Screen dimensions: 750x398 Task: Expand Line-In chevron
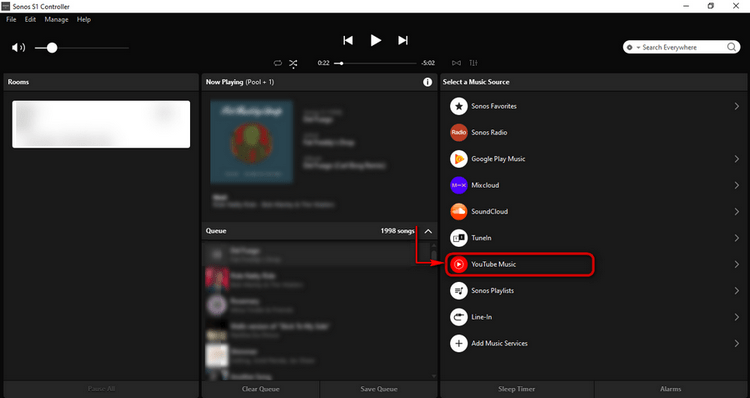pyautogui.click(x=737, y=317)
